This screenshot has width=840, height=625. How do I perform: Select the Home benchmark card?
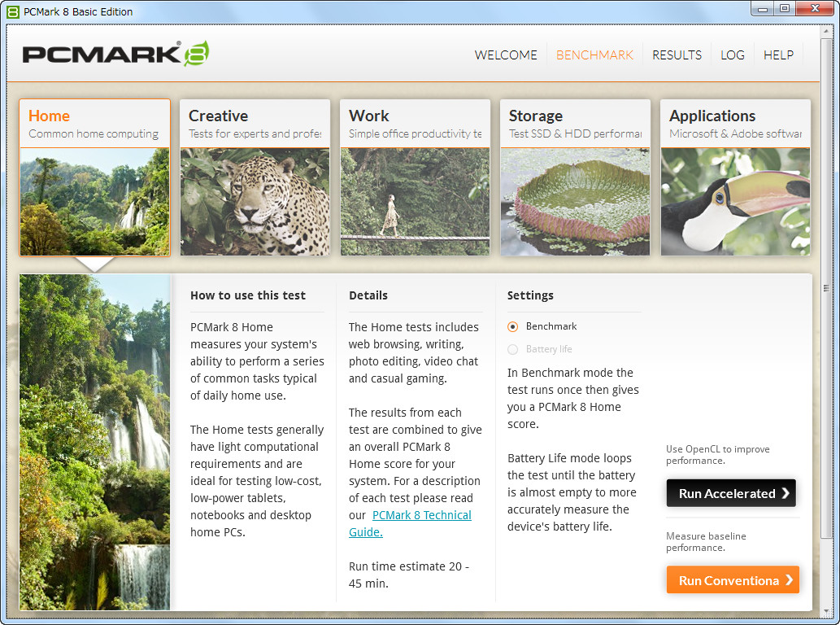(95, 177)
